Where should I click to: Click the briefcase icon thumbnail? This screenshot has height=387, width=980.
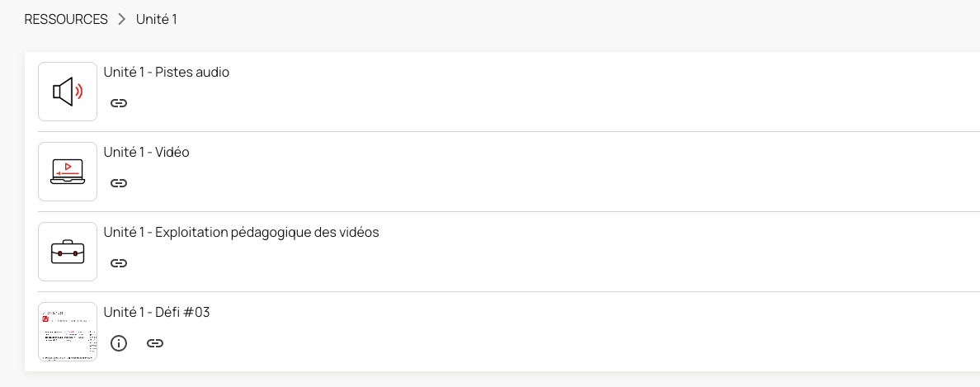pyautogui.click(x=68, y=252)
